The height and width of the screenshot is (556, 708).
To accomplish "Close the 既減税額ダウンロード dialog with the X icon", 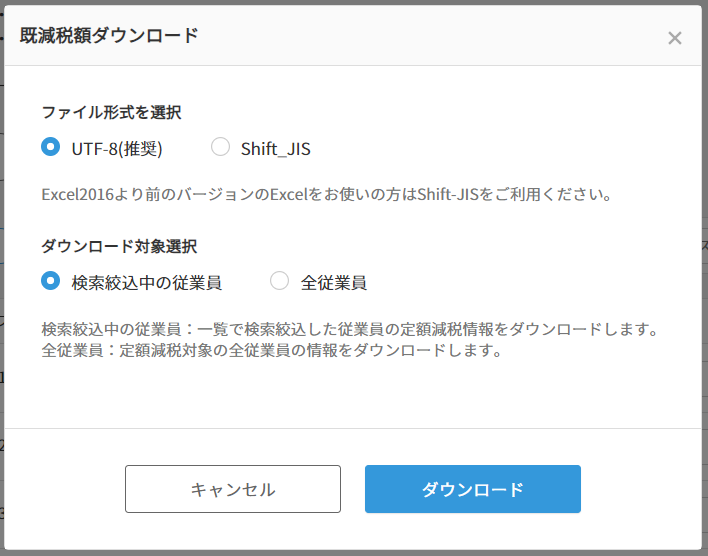I will coord(675,38).
